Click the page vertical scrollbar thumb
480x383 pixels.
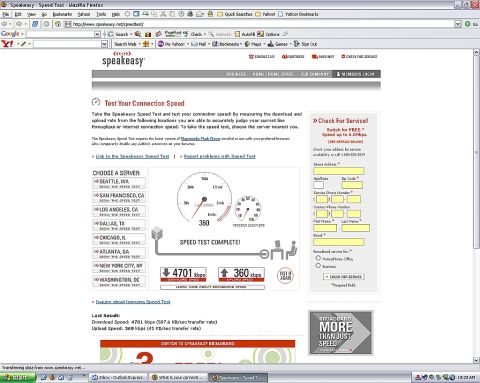pos(476,152)
